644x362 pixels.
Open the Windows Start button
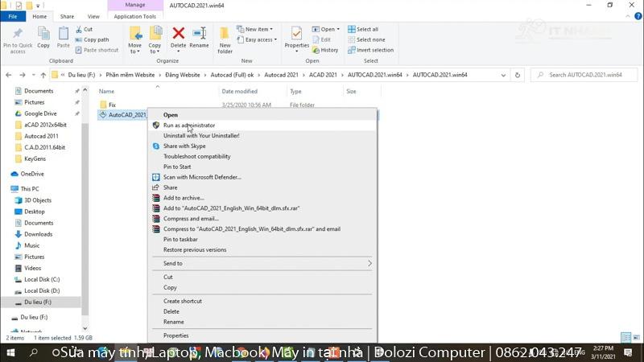11,352
